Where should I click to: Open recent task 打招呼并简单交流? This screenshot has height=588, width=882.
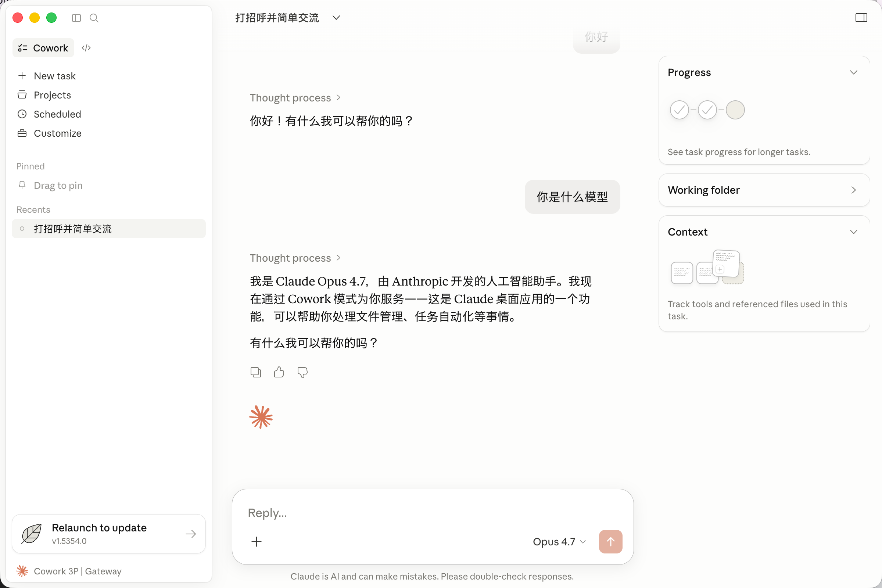[x=109, y=228]
